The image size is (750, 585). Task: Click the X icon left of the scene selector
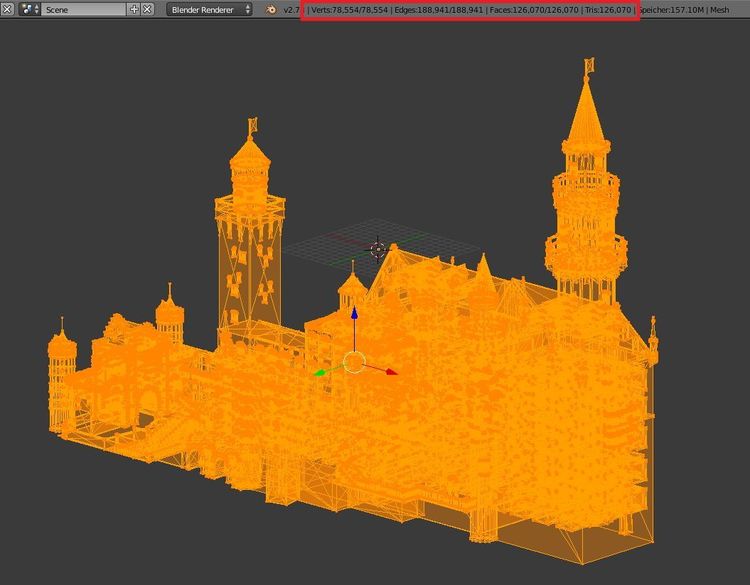pos(7,9)
